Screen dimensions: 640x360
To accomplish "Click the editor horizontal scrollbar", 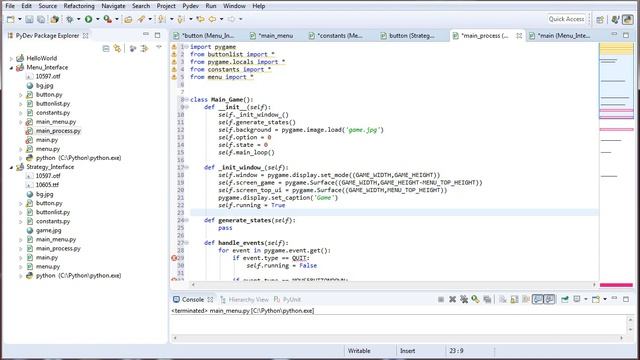I will 393,284.
